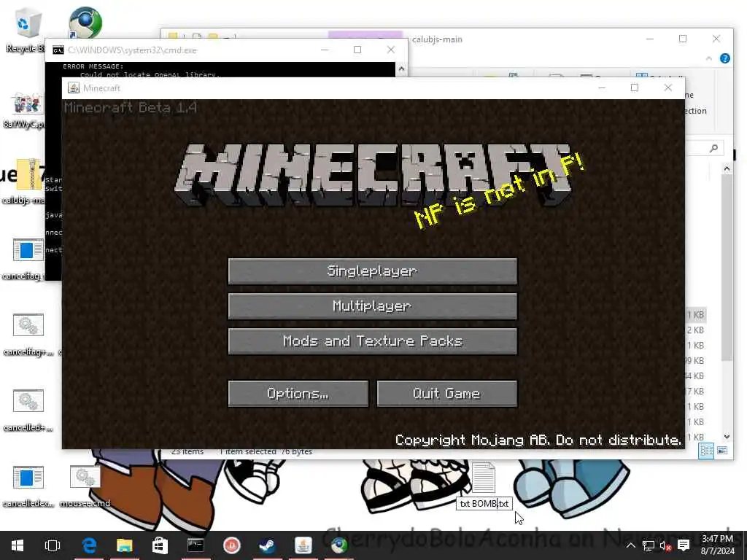Open Steam from the taskbar
The height and width of the screenshot is (560, 747).
267,545
